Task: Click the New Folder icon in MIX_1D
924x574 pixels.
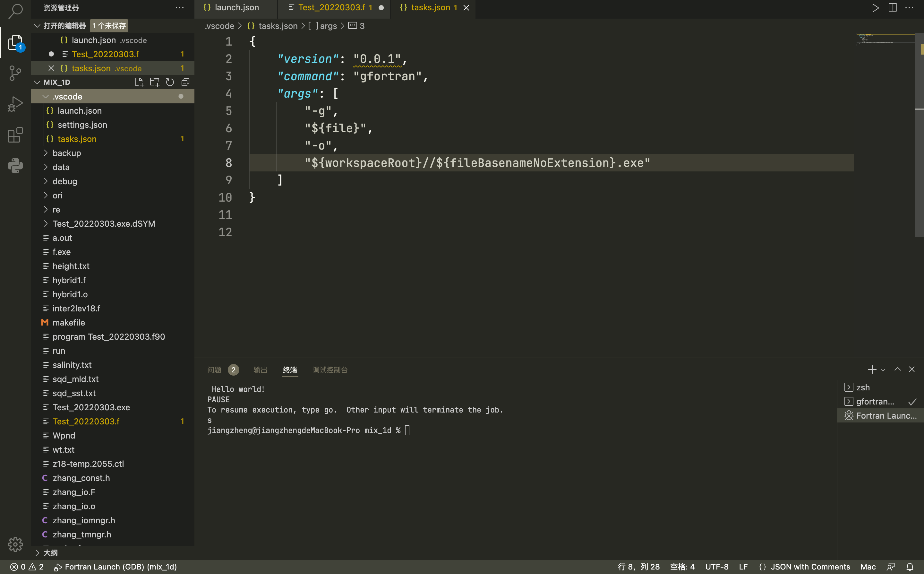Action: click(x=155, y=82)
